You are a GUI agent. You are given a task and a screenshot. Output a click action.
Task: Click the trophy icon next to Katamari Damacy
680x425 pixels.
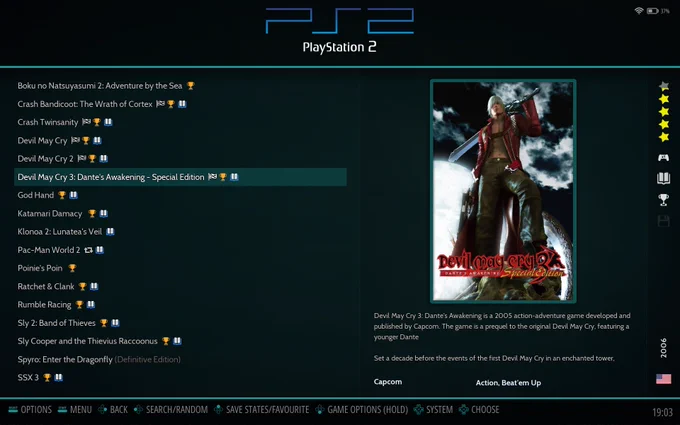click(92, 213)
